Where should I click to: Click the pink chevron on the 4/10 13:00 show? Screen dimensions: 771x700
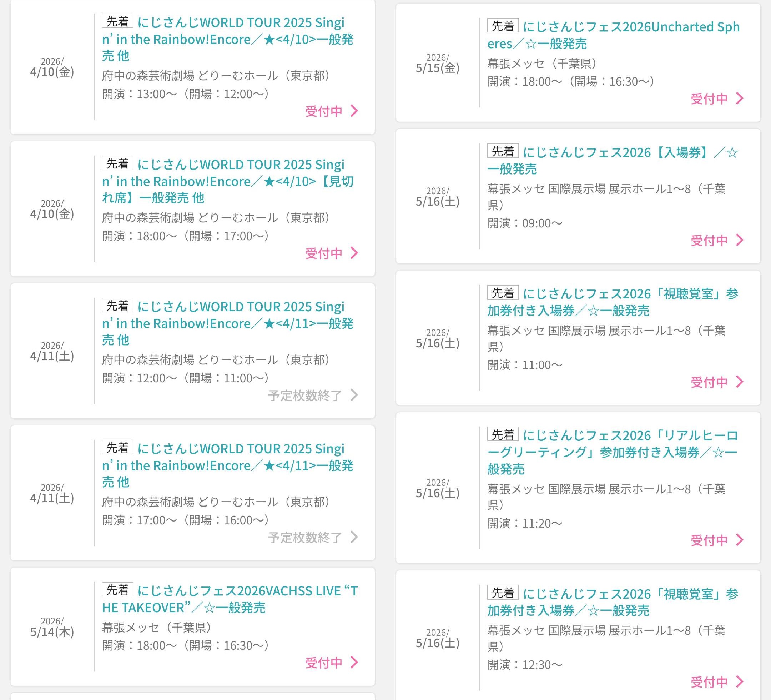tap(354, 111)
